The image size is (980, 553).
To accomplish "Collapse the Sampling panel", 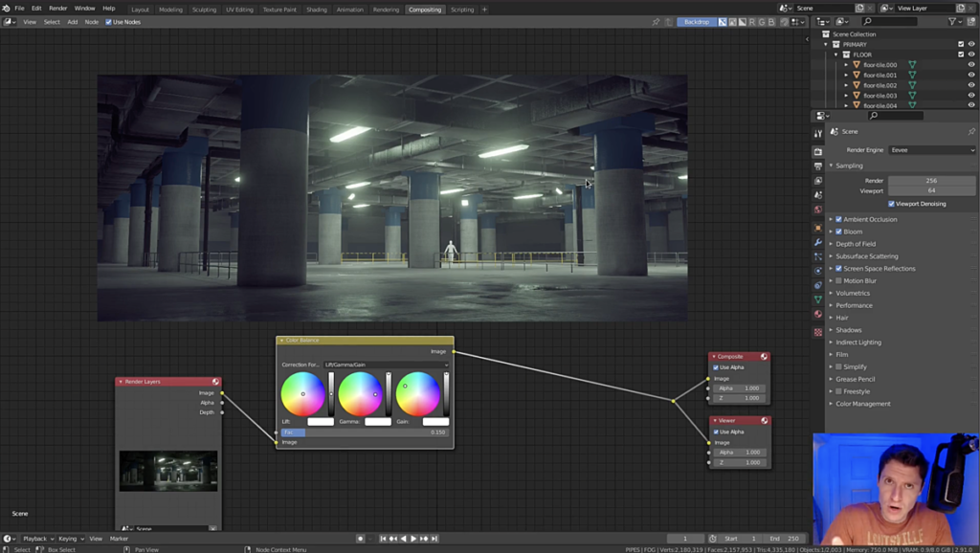I will pyautogui.click(x=849, y=166).
